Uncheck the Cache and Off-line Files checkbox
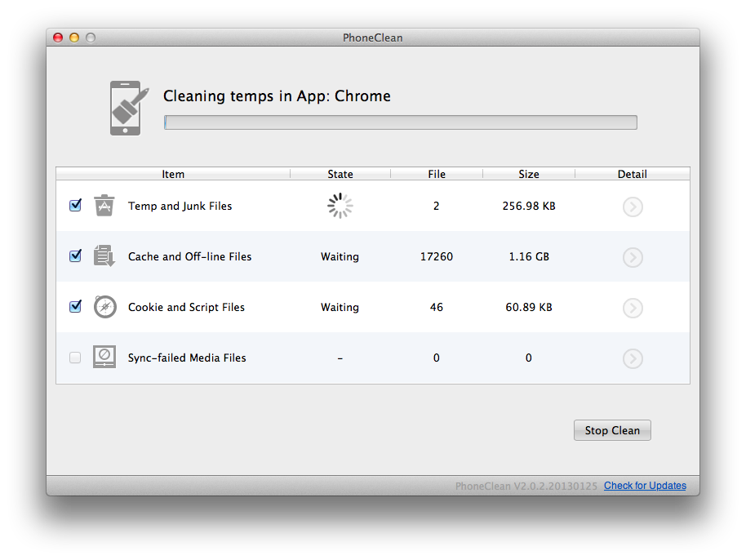Image resolution: width=746 pixels, height=560 pixels. pos(75,256)
